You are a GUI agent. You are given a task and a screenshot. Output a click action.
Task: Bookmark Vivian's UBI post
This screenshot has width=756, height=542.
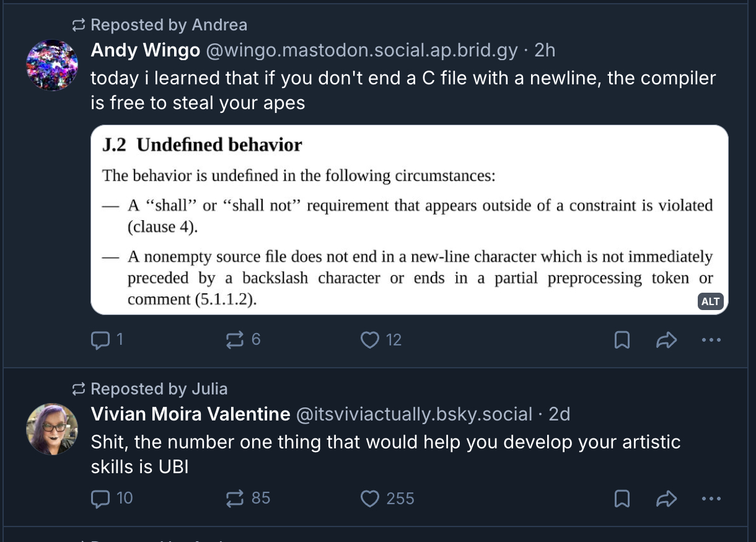[622, 499]
